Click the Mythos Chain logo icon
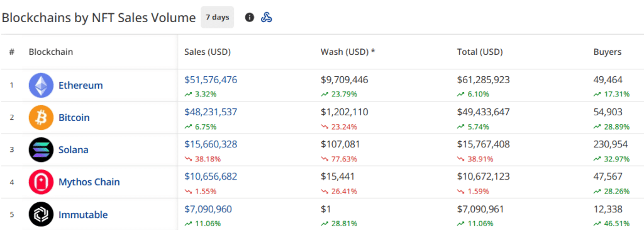Image resolution: width=644 pixels, height=230 pixels. (x=41, y=182)
